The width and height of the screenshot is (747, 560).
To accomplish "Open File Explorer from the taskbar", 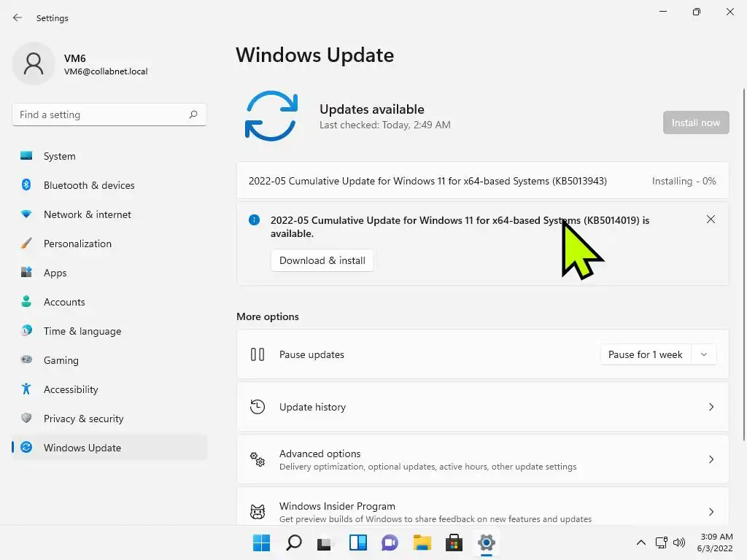I will [422, 542].
